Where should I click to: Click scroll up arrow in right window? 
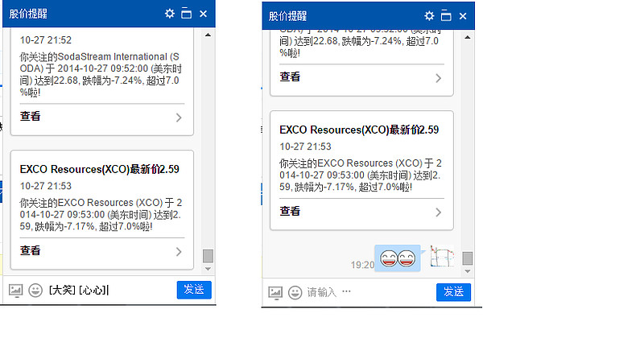coord(468,37)
